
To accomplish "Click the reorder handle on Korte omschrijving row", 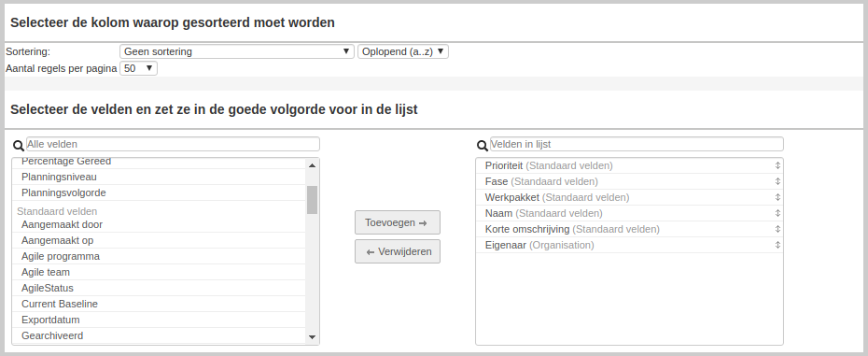I will coord(777,229).
